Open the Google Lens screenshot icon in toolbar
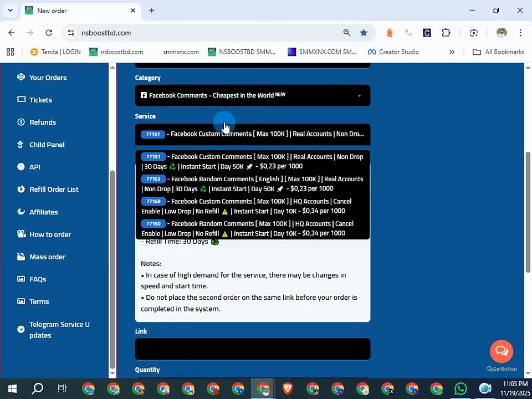This screenshot has width=532, height=399. tap(474, 33)
